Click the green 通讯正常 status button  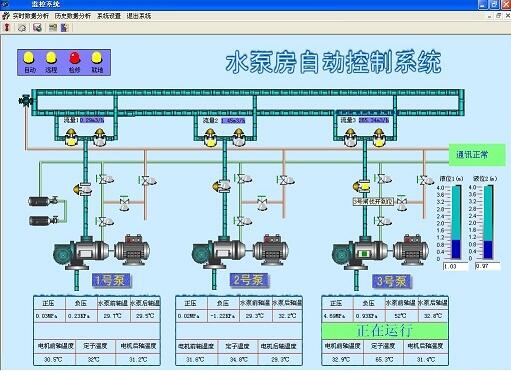(477, 155)
